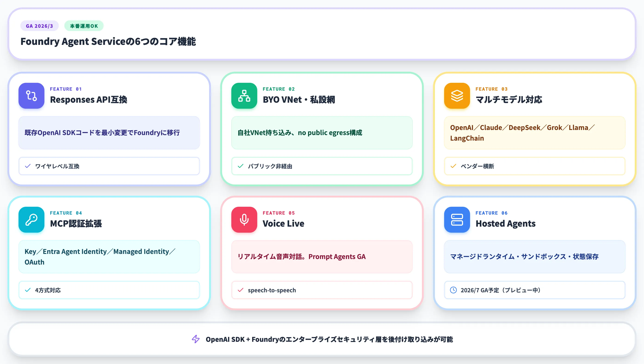The height and width of the screenshot is (364, 644).
Task: Click the teal MCP key icon
Action: click(31, 220)
